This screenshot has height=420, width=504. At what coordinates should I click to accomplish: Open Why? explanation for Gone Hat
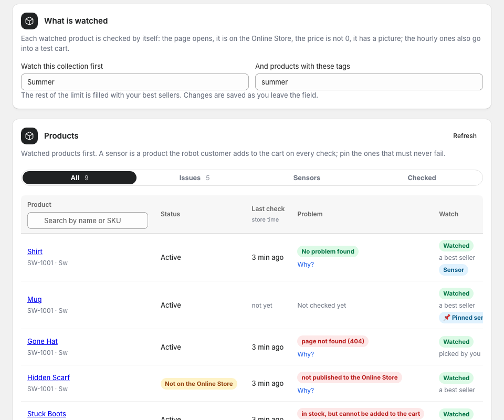[x=306, y=354]
